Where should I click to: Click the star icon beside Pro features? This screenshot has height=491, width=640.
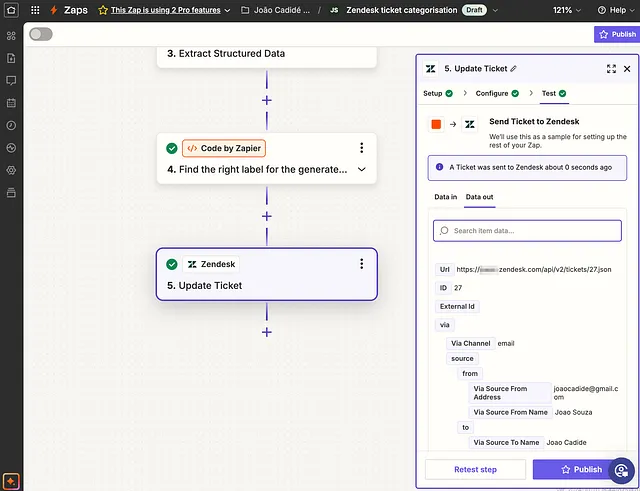tap(103, 10)
